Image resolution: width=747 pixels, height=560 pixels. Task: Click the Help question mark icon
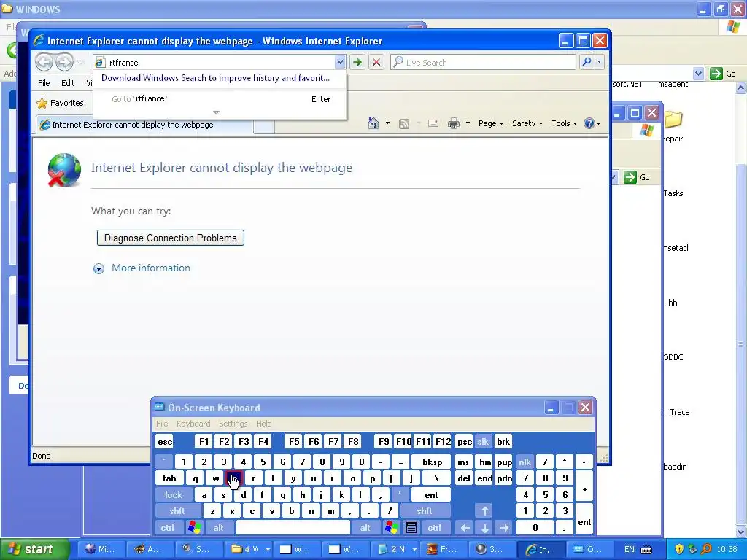point(589,123)
